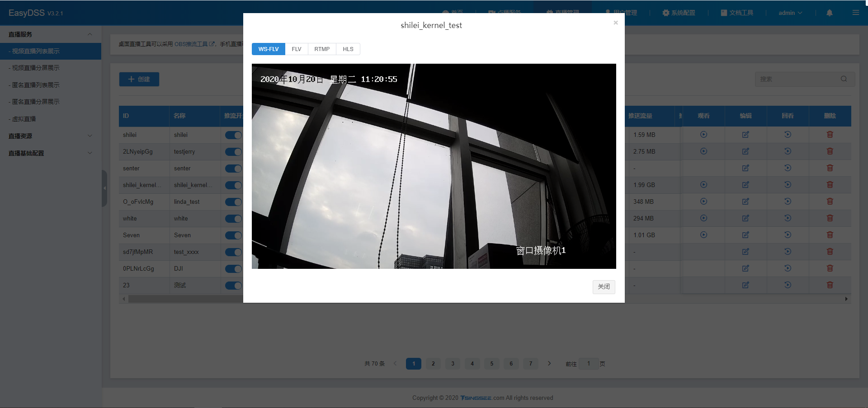Image resolution: width=868 pixels, height=408 pixels.
Task: Expand the 直播基础配置 sidebar section
Action: [51, 153]
